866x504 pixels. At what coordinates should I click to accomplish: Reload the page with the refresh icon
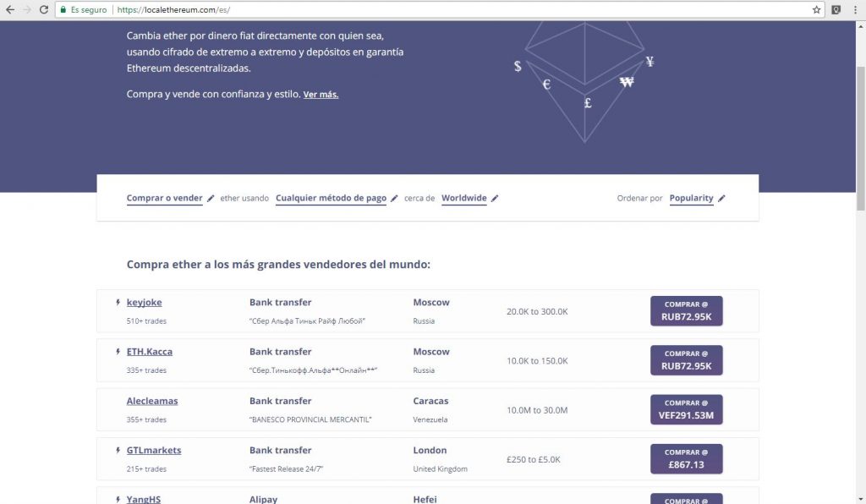click(44, 10)
